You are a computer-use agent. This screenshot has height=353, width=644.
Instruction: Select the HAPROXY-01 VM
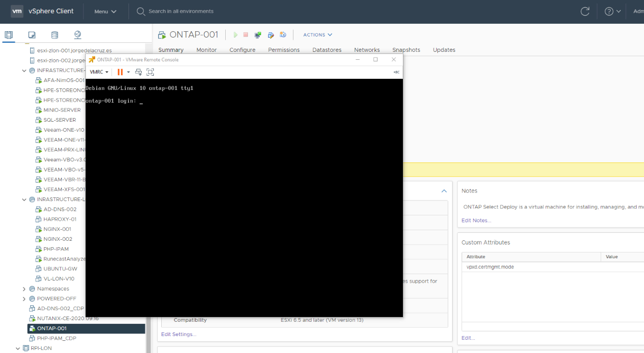click(x=60, y=219)
